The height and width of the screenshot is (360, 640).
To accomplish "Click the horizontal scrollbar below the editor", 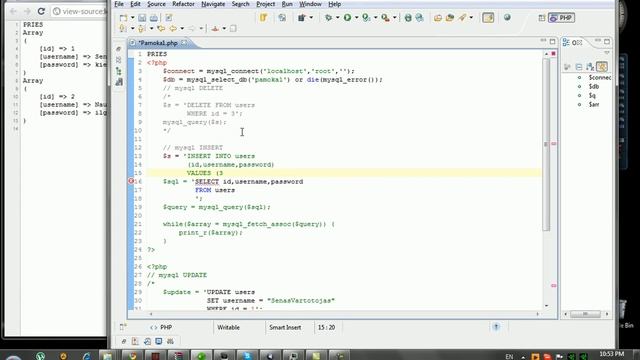I will point(344,314).
